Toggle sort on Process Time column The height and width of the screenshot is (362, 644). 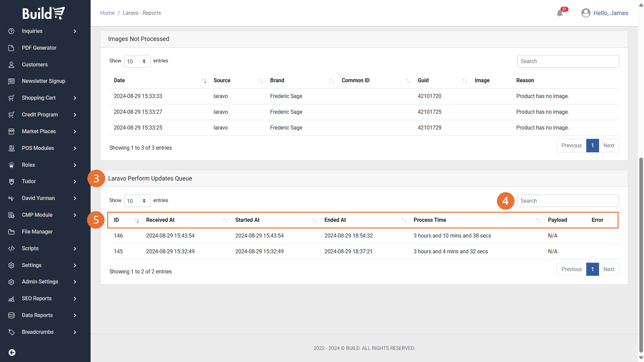(x=538, y=220)
